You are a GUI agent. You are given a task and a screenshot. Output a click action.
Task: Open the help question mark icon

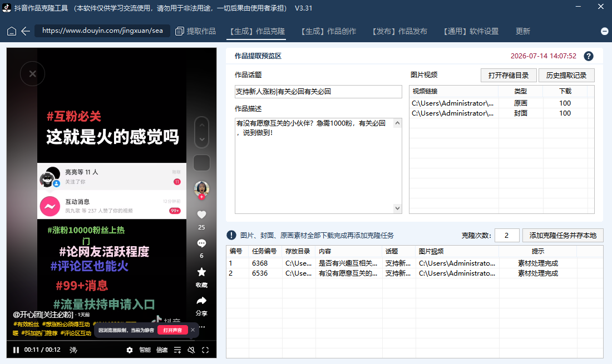tap(589, 56)
